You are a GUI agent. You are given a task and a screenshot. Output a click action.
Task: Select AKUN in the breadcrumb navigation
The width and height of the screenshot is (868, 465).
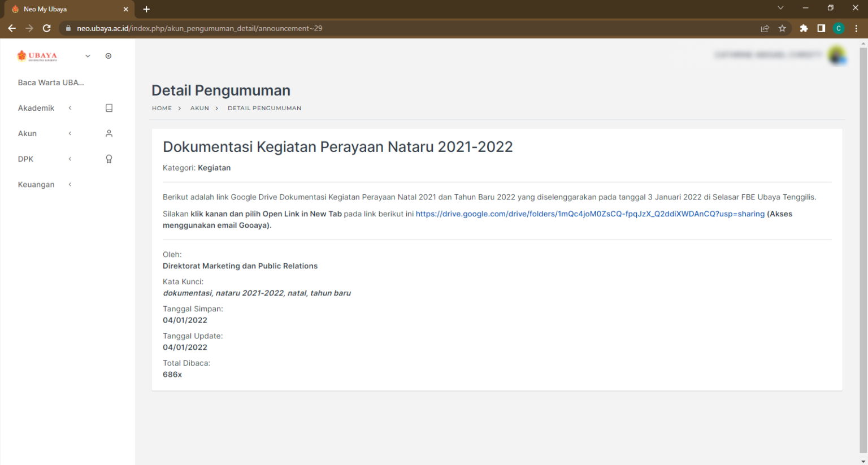[199, 108]
